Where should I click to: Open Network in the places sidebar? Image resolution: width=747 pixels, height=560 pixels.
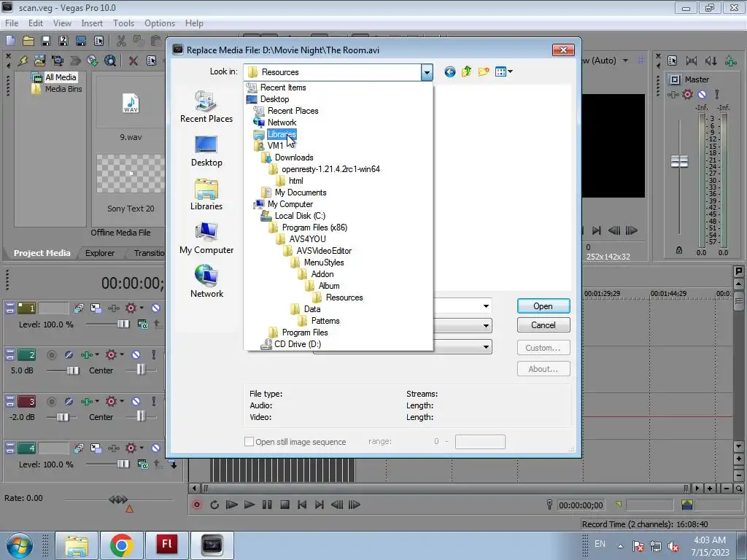pos(206,282)
